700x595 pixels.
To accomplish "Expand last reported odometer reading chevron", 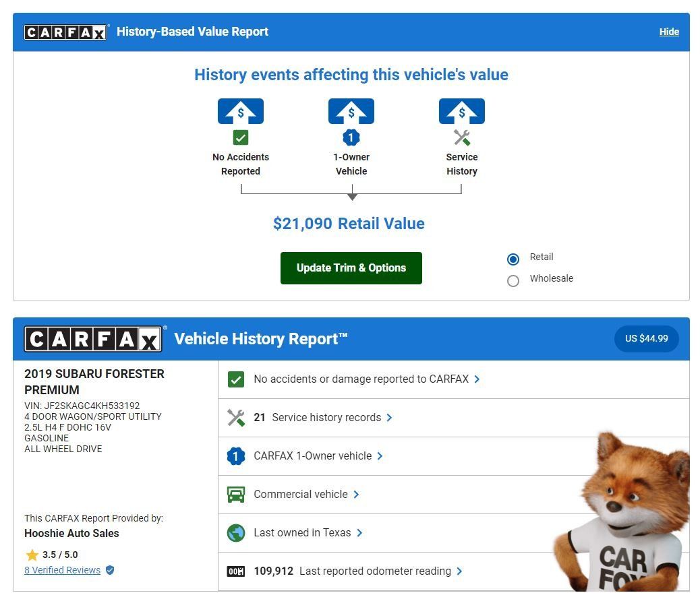I will [459, 571].
